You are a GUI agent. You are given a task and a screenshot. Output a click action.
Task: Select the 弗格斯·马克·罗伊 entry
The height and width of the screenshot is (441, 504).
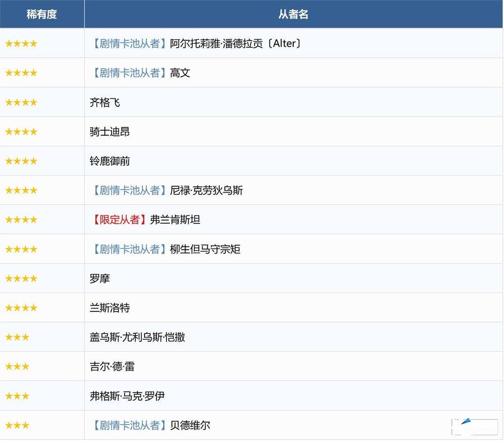tap(127, 396)
